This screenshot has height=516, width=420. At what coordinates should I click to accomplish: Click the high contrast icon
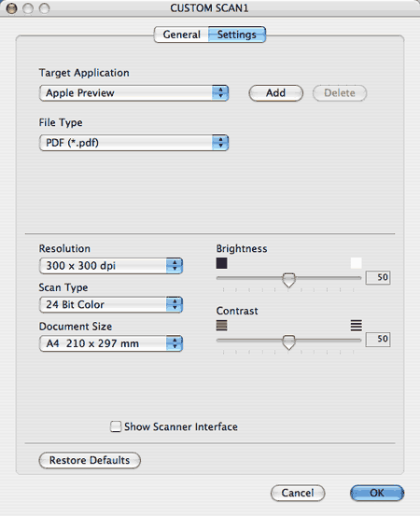(x=357, y=326)
